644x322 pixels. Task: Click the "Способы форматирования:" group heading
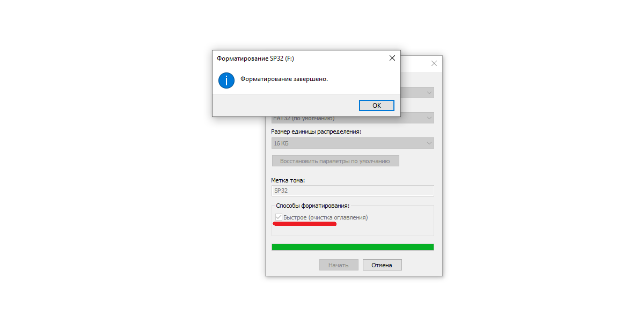coord(312,206)
